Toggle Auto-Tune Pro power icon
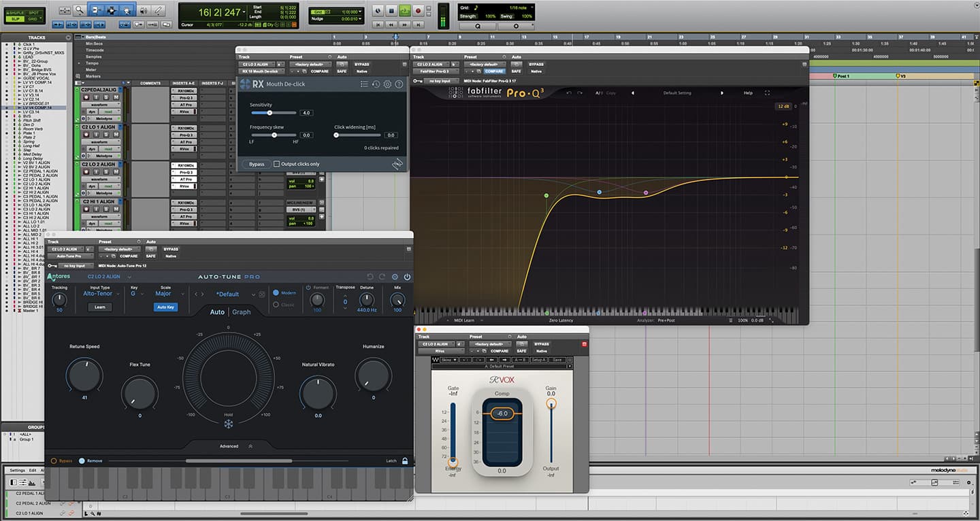Screen dimensions: 980x521 tap(407, 277)
